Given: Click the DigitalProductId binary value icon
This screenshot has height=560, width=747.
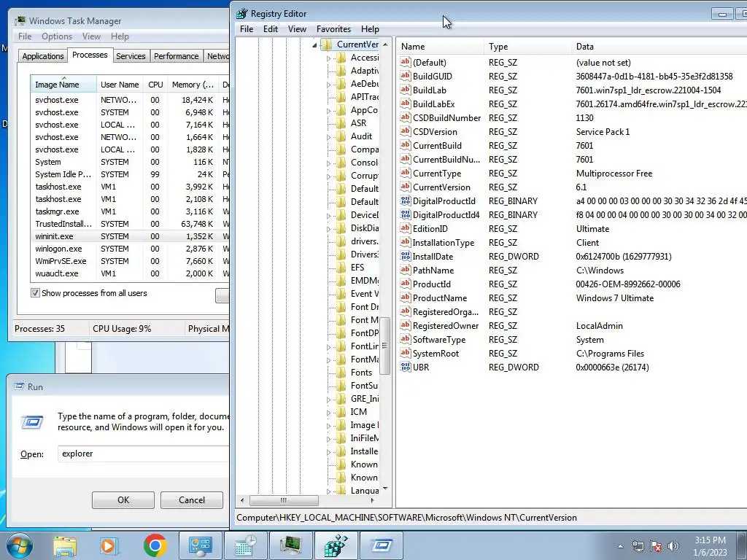Looking at the screenshot, I should tap(406, 201).
